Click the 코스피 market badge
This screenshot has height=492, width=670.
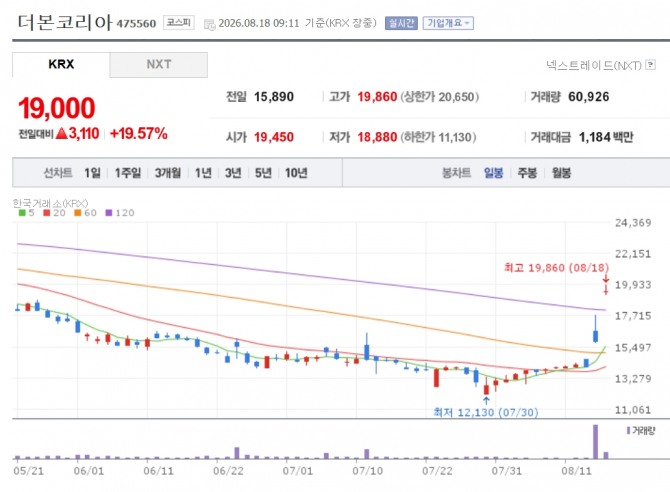(x=179, y=23)
